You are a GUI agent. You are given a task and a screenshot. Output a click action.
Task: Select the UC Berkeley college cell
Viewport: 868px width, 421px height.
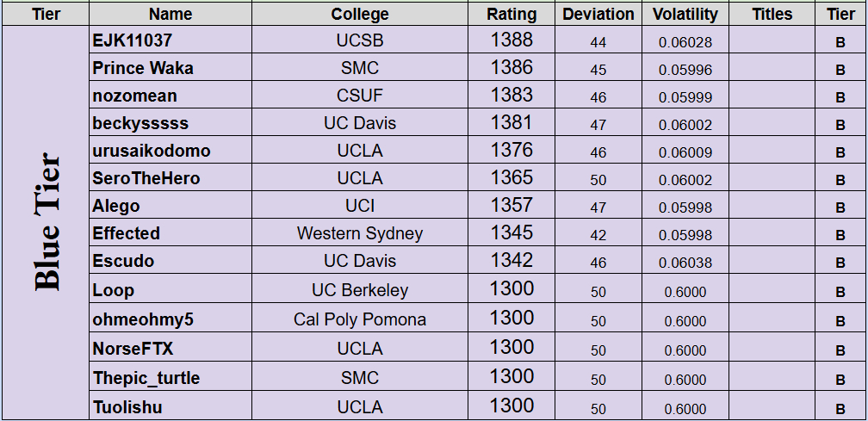(x=360, y=290)
